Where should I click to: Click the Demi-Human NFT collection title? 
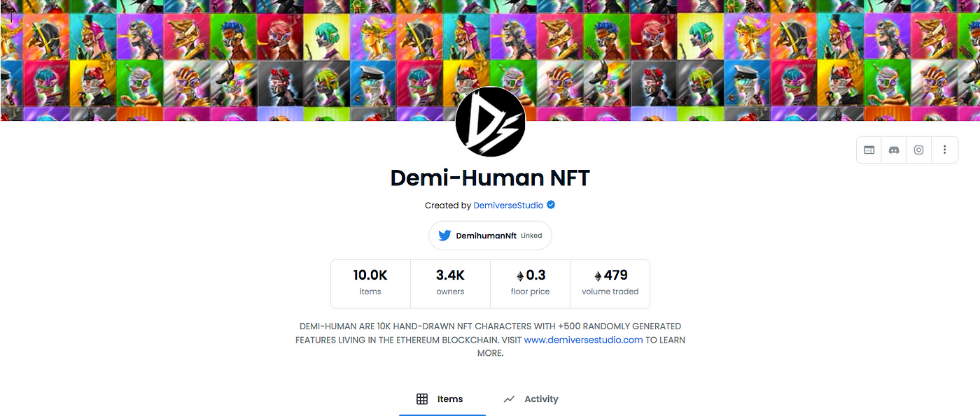coord(490,178)
